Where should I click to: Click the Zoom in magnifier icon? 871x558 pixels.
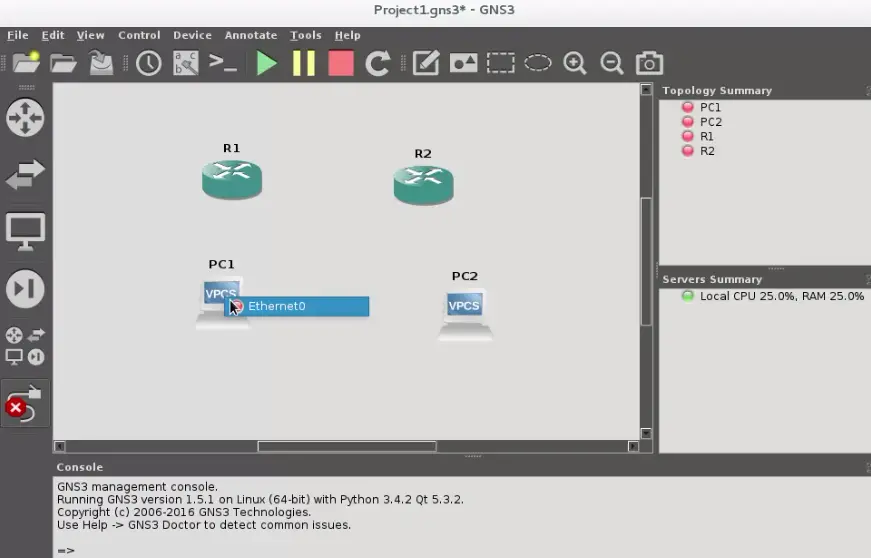point(574,63)
